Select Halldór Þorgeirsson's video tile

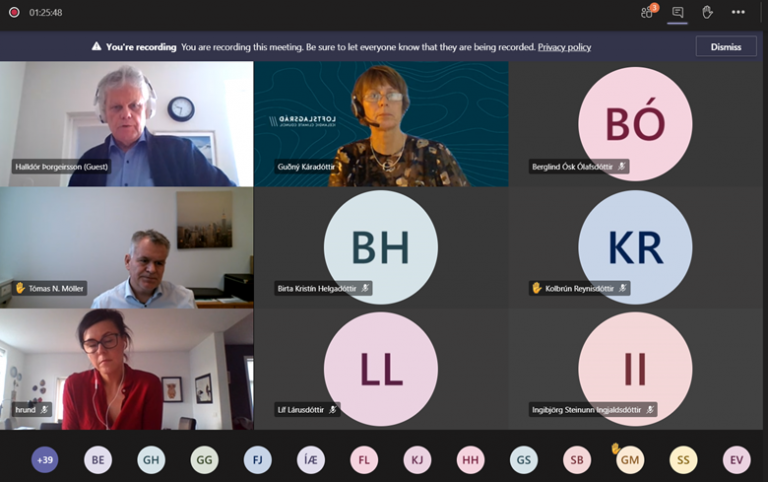click(x=126, y=124)
